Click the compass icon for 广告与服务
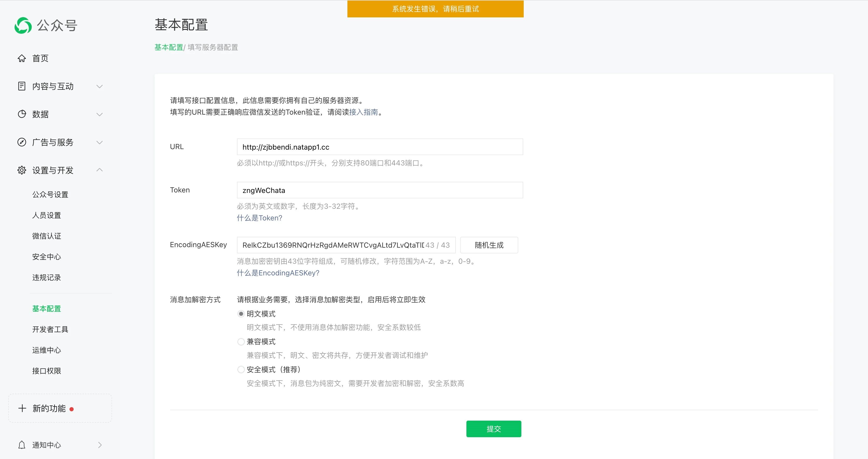 click(x=22, y=142)
